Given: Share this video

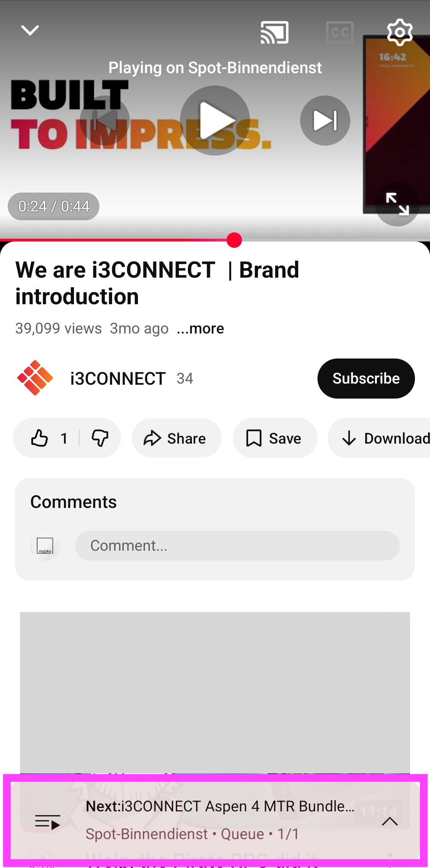Looking at the screenshot, I should [x=176, y=438].
